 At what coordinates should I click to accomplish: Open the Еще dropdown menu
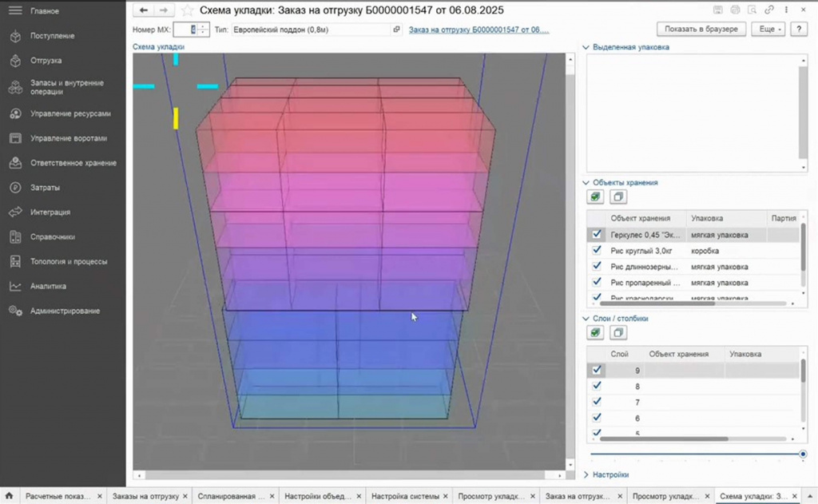click(x=768, y=30)
